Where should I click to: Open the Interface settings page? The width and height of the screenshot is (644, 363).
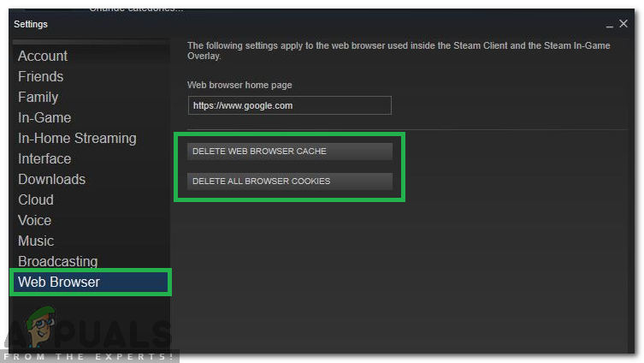point(44,158)
